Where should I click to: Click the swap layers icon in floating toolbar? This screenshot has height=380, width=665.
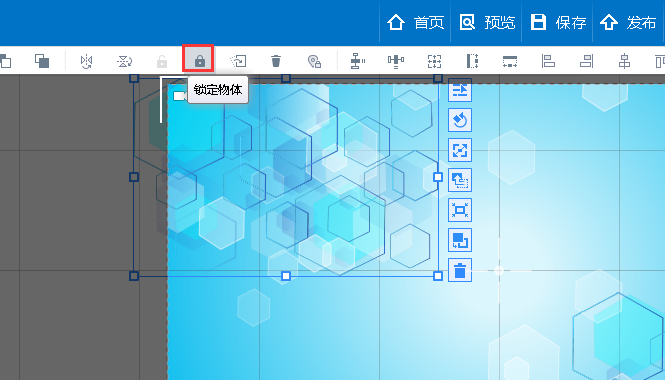(460, 240)
